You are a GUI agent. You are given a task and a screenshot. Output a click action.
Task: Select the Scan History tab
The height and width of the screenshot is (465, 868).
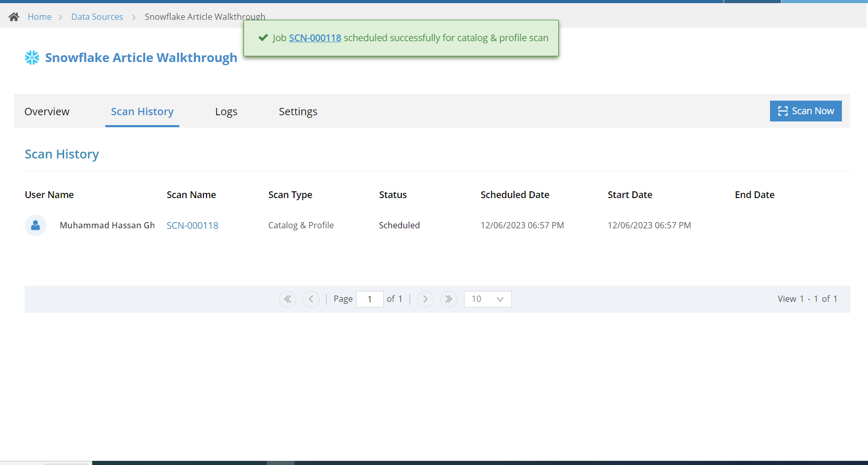[142, 112]
